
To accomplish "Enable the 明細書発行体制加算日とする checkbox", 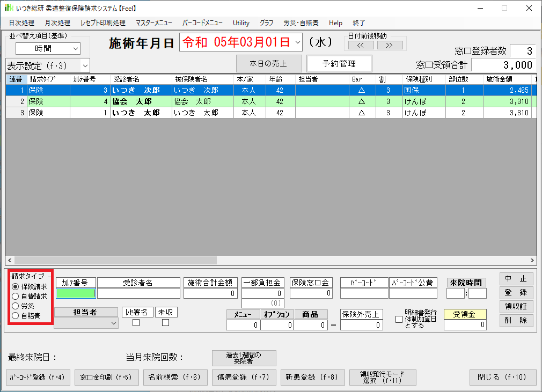I will [x=399, y=319].
